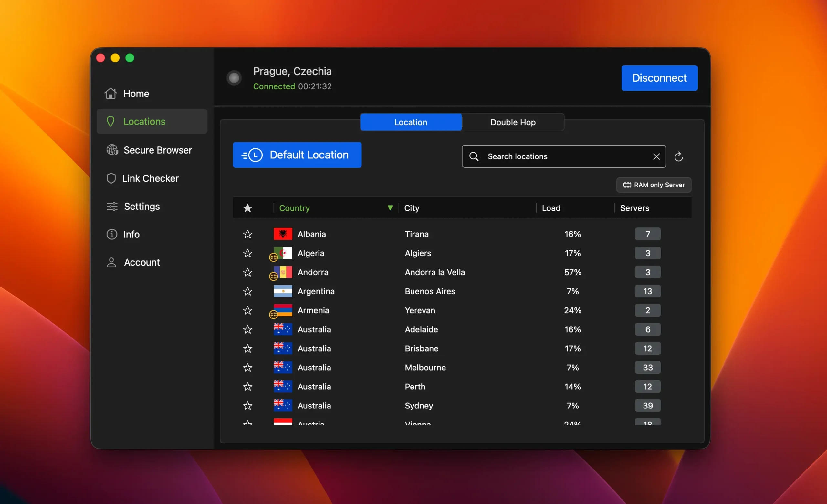
Task: Favorite Albania using its star
Action: [x=247, y=234]
